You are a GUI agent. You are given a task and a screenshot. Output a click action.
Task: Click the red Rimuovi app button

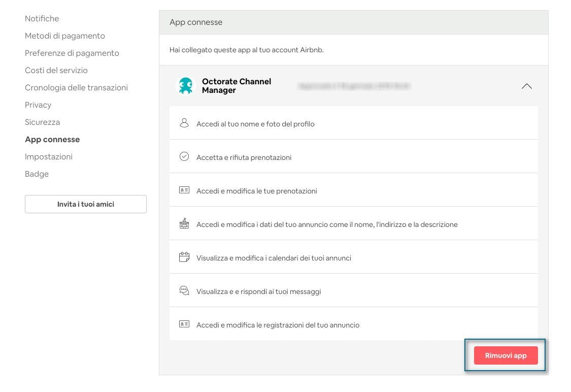point(506,355)
